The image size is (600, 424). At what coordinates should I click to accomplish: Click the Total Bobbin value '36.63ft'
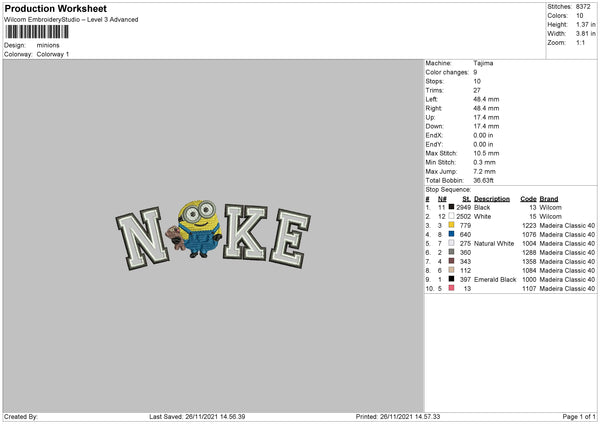pos(483,180)
